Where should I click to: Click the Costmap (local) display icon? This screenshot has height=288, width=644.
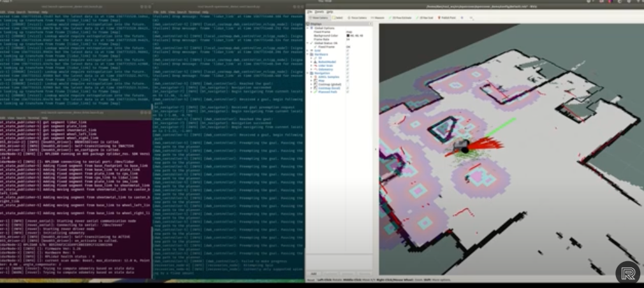316,88
